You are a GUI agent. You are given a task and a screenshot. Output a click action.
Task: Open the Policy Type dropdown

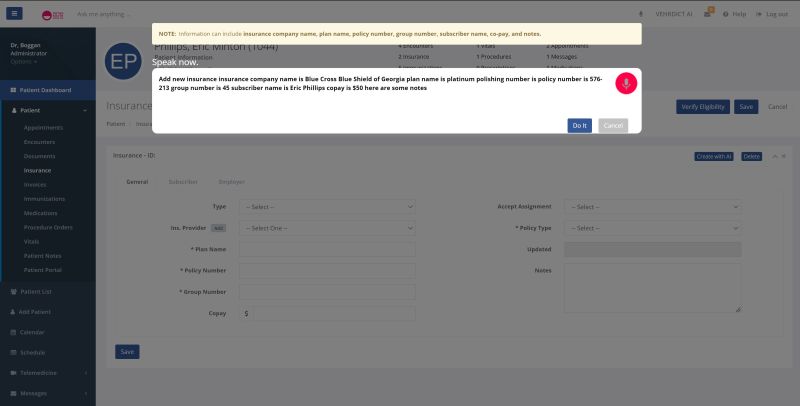pyautogui.click(x=652, y=228)
